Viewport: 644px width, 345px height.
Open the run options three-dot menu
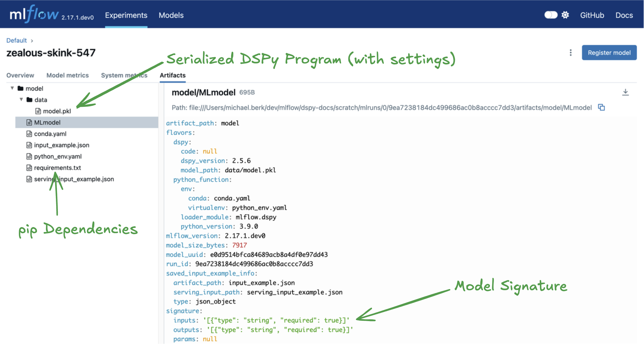(570, 53)
